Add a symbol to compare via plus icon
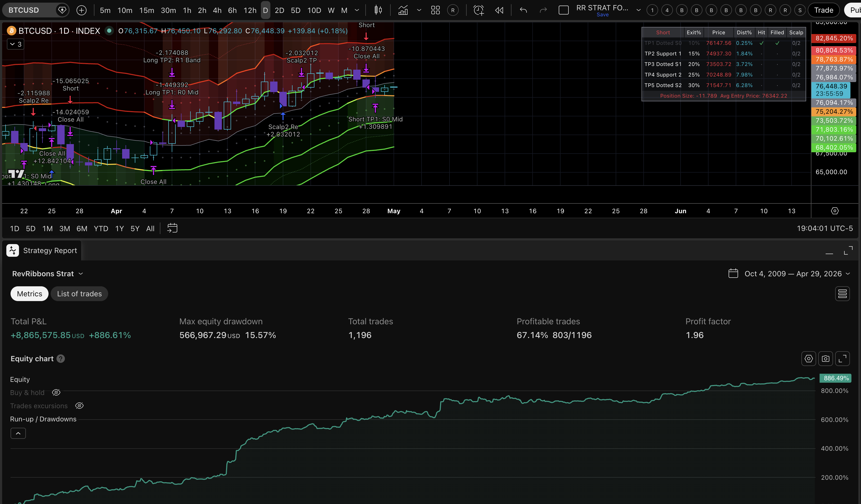The height and width of the screenshot is (504, 861). coord(81,10)
